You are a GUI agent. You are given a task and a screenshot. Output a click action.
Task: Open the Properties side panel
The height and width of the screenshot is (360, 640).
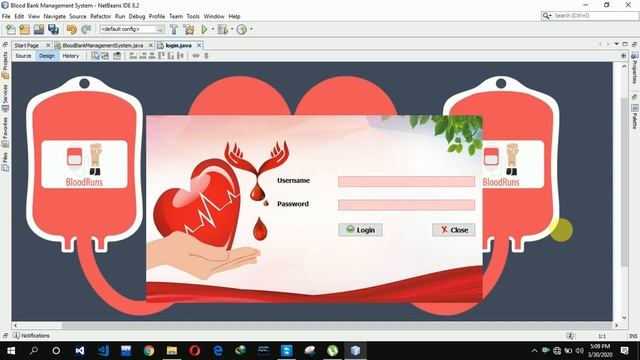[635, 68]
